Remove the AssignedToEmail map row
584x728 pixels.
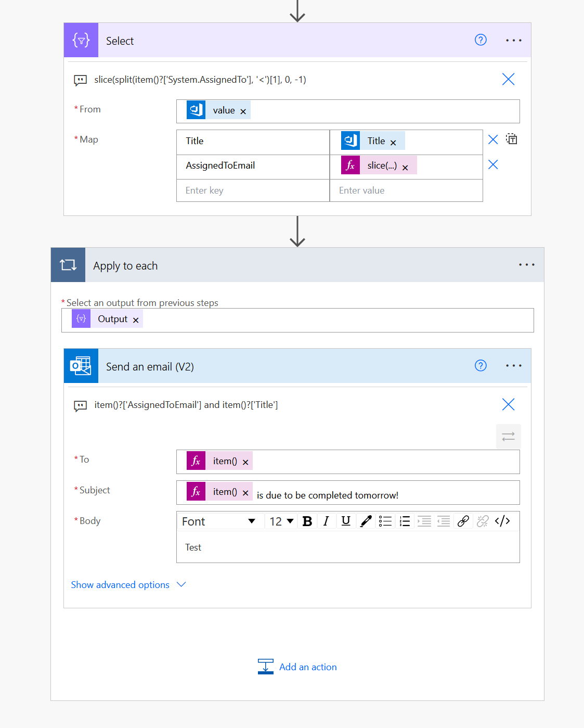click(x=493, y=165)
